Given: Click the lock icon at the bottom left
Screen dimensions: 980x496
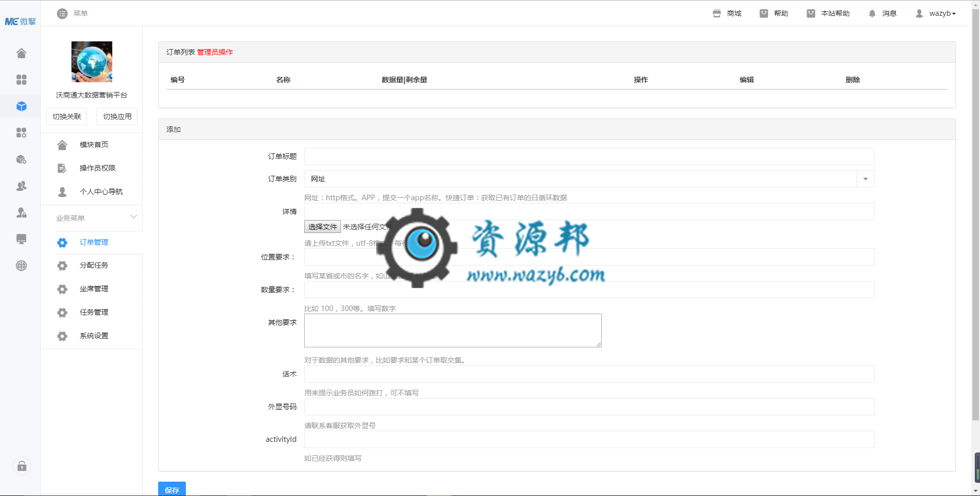Looking at the screenshot, I should (22, 466).
